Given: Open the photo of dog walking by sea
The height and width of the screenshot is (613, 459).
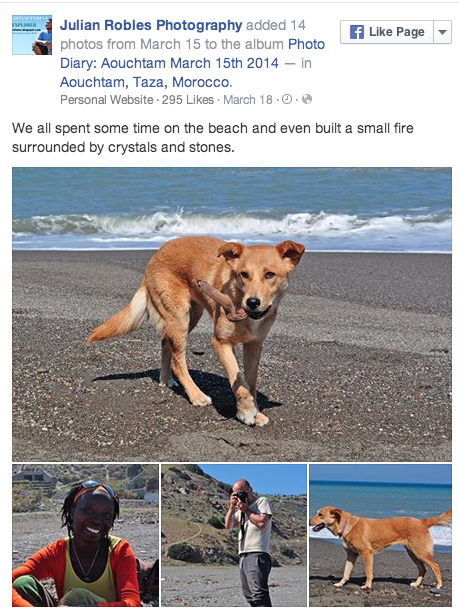Looking at the screenshot, I should pyautogui.click(x=380, y=535).
